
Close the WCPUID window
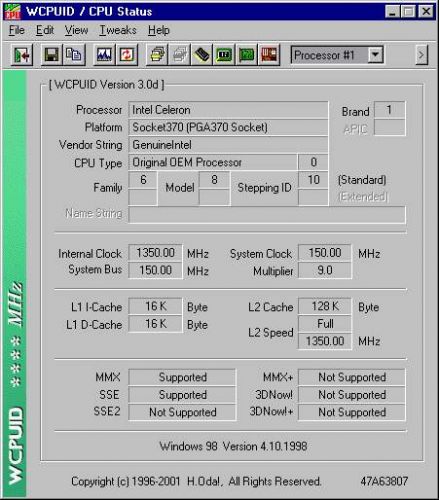click(426, 12)
